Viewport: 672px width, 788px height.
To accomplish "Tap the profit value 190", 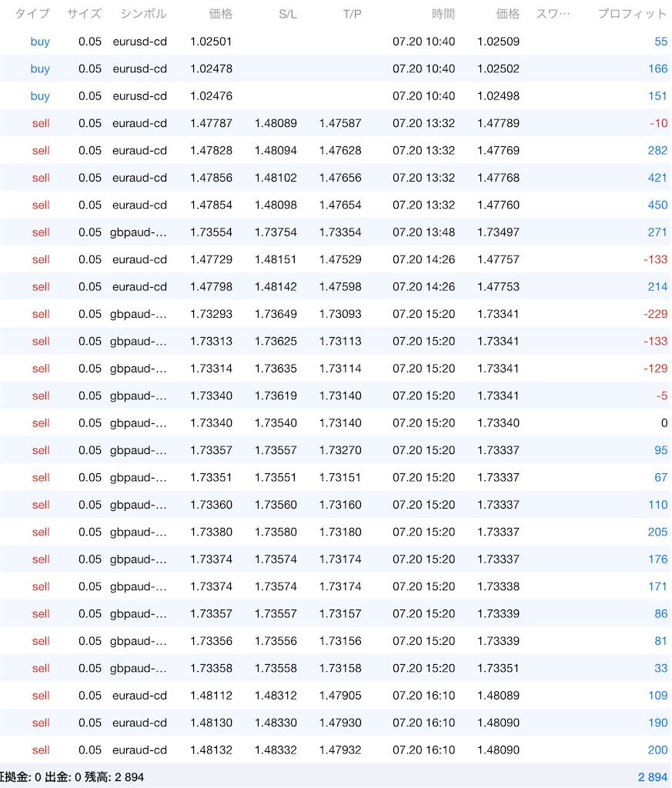I will point(658,723).
